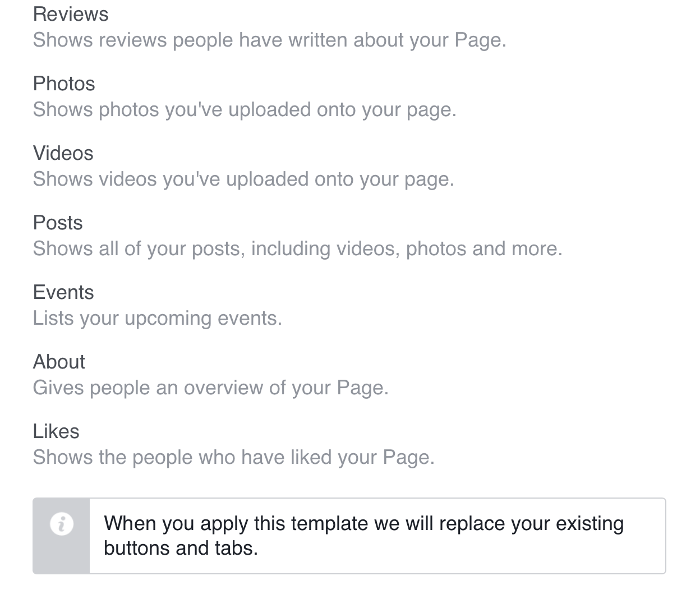The height and width of the screenshot is (608, 700).
Task: Click 'When you apply this template' notice line
Action: pyautogui.click(x=363, y=524)
